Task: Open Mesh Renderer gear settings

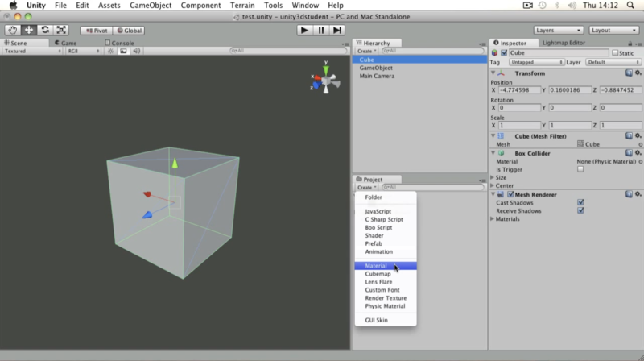Action: (638, 194)
